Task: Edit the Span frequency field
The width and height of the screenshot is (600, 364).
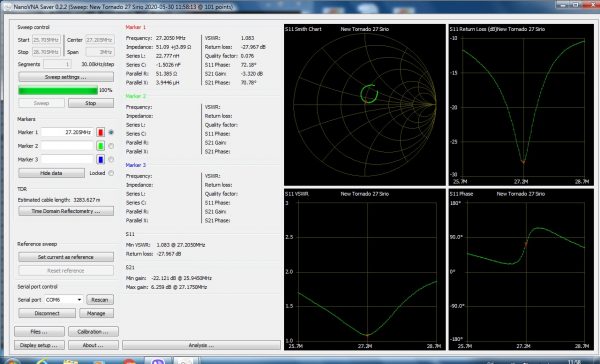Action: coord(100,52)
